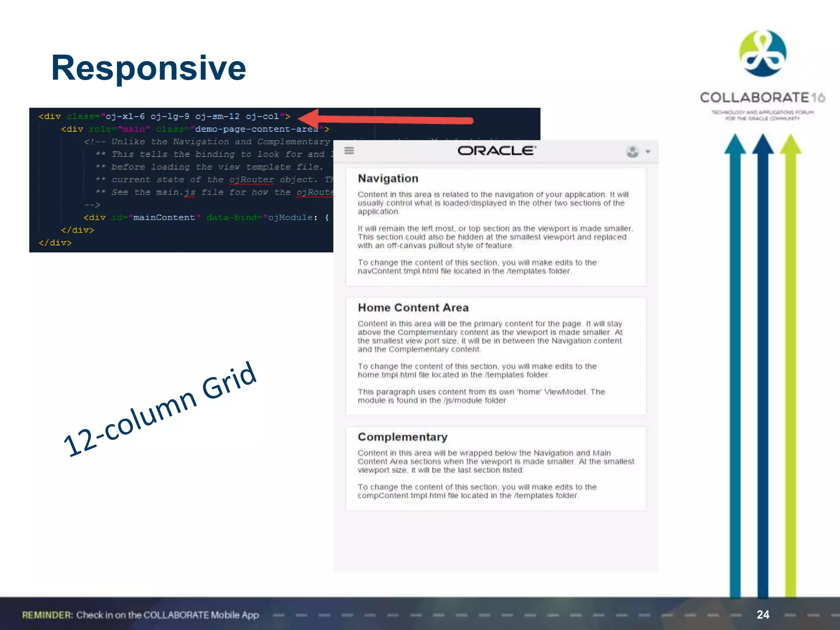Click the demo-page-content-area code line
The width and height of the screenshot is (840, 630).
pyautogui.click(x=195, y=129)
